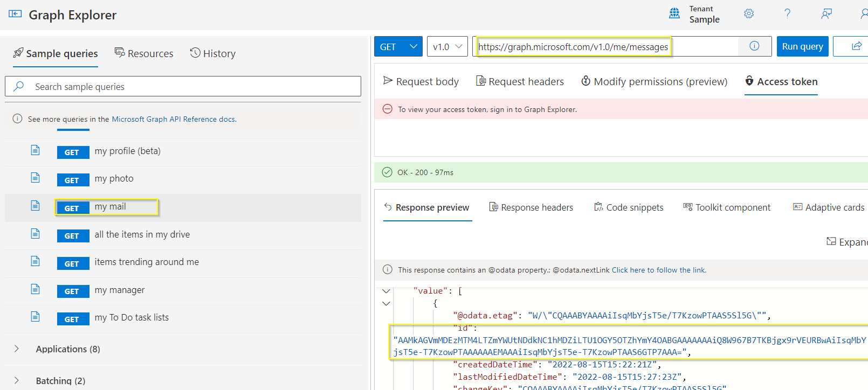Viewport: 868px width, 390px height.
Task: Open the Response headers tab
Action: [x=531, y=207]
